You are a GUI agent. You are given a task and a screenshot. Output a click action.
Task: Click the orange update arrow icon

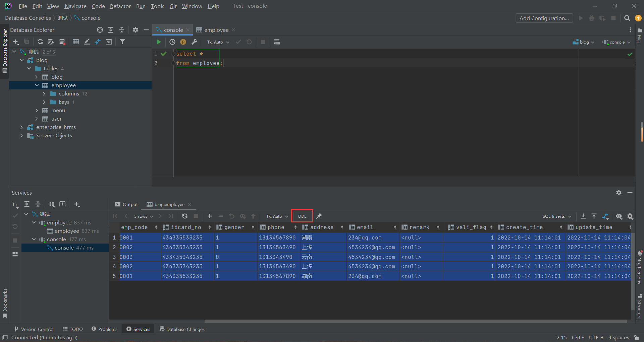[638, 18]
